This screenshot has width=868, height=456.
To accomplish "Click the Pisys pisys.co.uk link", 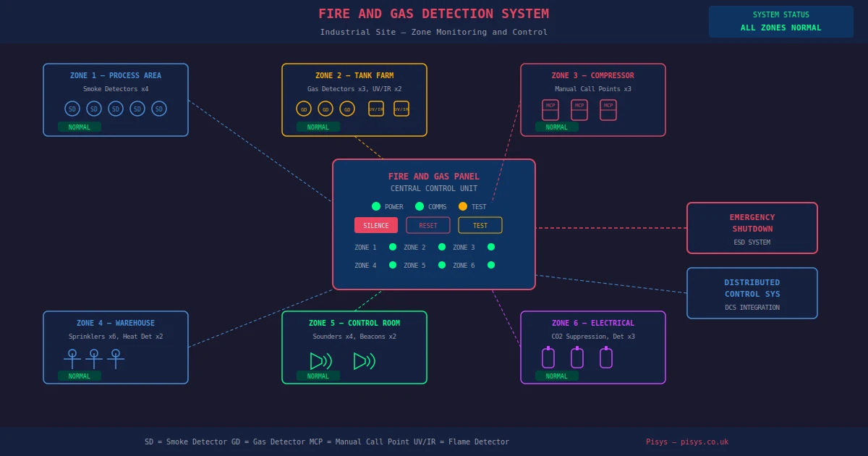I will point(687,442).
